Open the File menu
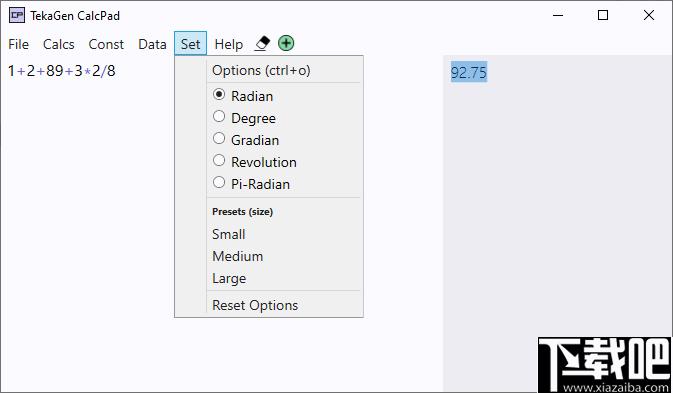 (x=18, y=44)
